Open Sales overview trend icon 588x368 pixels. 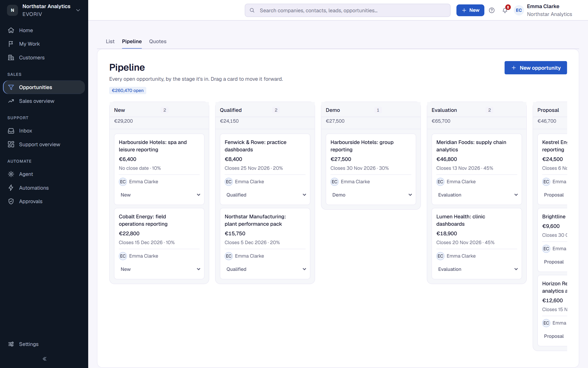11,101
